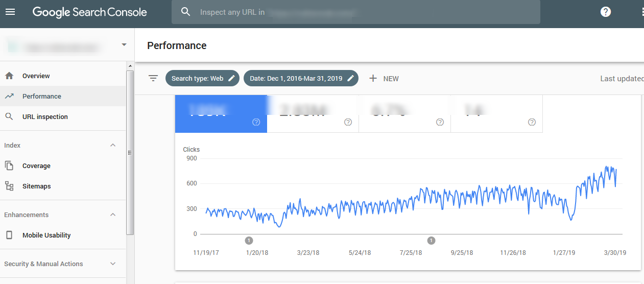
Task: Collapse the Index section
Action: pos(113,146)
